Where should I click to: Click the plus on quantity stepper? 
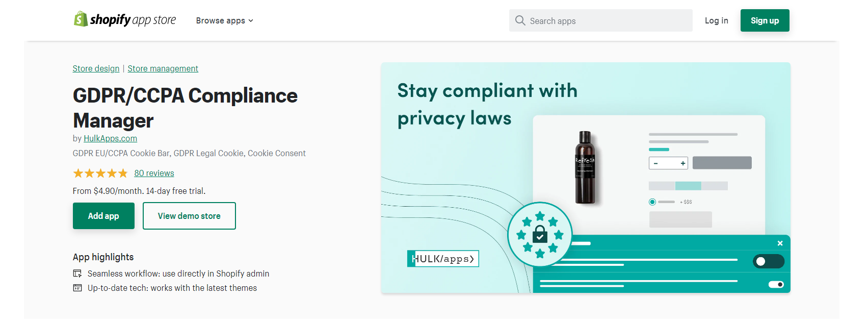[682, 163]
